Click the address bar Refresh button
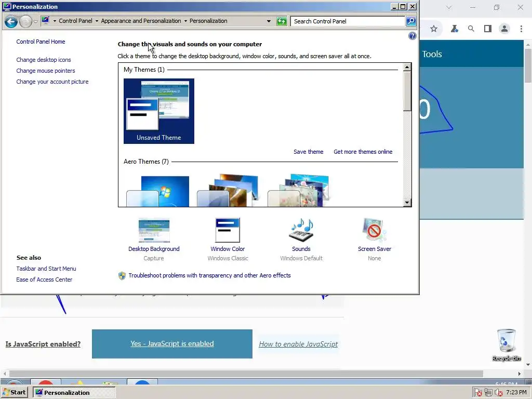The image size is (532, 399). click(282, 21)
